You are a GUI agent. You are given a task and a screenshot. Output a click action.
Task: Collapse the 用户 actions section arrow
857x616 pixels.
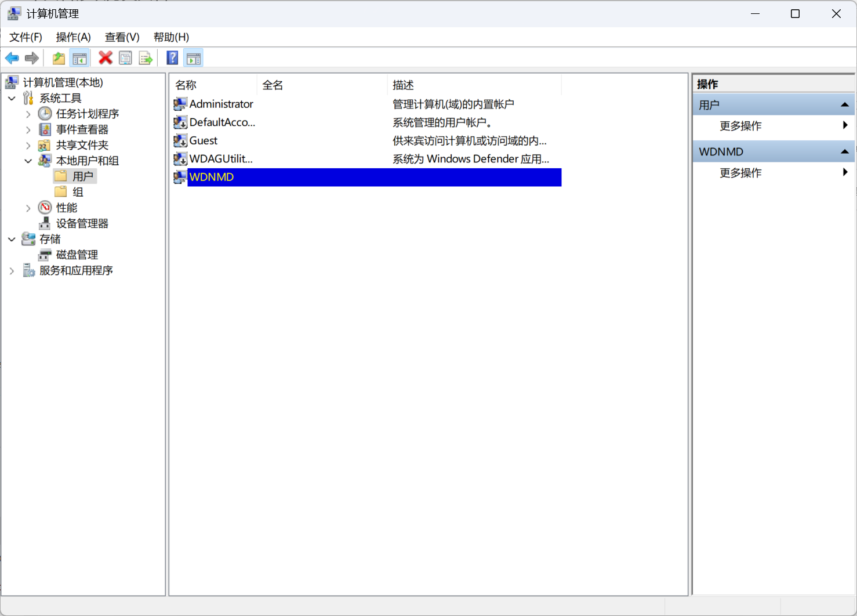[844, 105]
